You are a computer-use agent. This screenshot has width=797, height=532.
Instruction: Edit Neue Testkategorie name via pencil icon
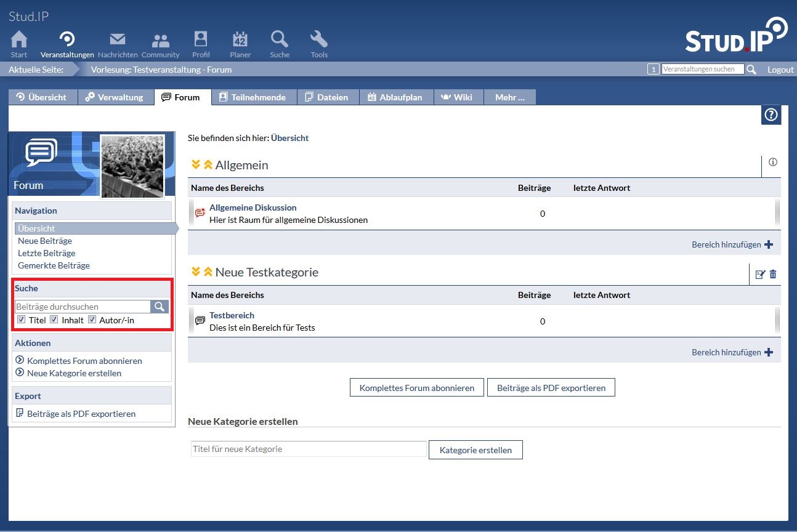760,275
